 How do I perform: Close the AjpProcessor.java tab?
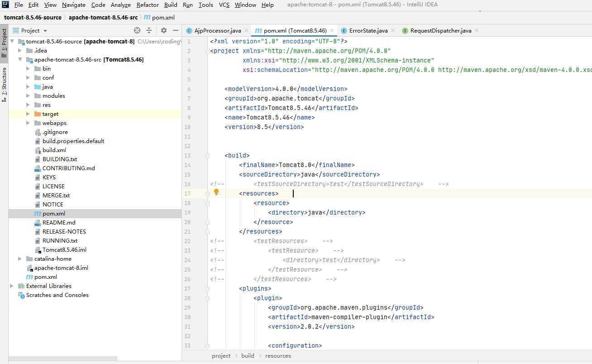(x=246, y=31)
